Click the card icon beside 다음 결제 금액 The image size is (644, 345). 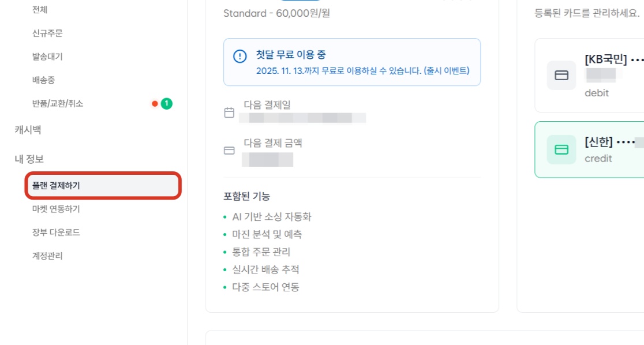(x=229, y=151)
